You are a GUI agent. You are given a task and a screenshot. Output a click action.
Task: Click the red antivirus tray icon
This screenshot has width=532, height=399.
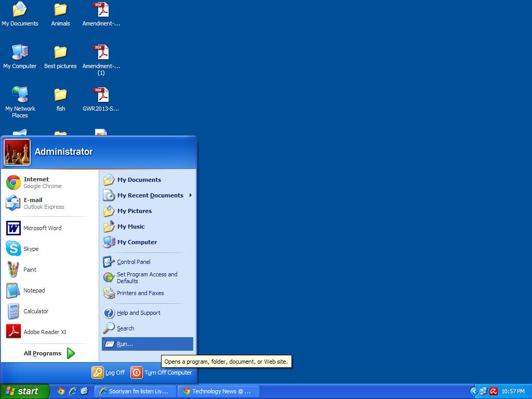click(x=494, y=392)
